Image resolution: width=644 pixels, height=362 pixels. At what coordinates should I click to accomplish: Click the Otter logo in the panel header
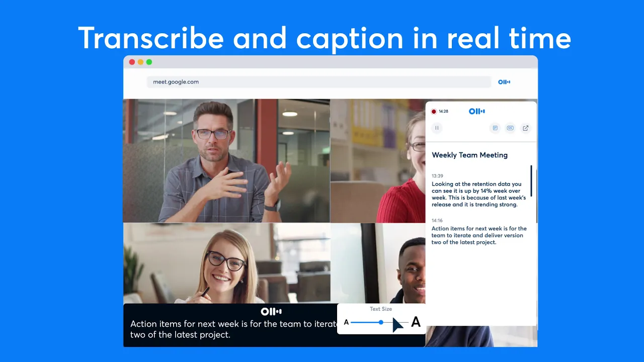(477, 112)
